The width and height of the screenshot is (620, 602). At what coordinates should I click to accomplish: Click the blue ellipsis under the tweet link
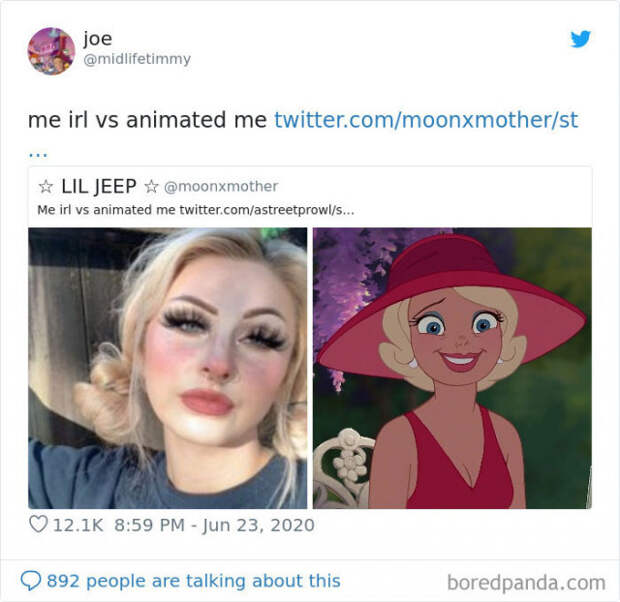pyautogui.click(x=38, y=155)
